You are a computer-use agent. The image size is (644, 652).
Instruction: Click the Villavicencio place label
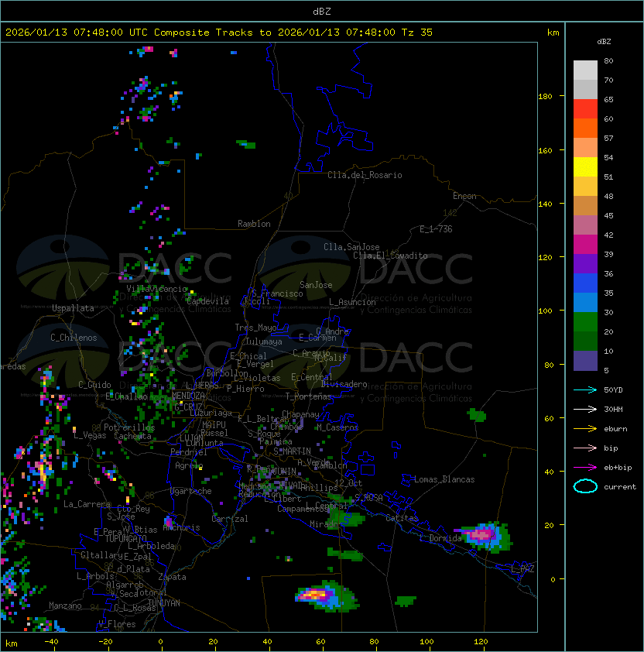coord(156,289)
